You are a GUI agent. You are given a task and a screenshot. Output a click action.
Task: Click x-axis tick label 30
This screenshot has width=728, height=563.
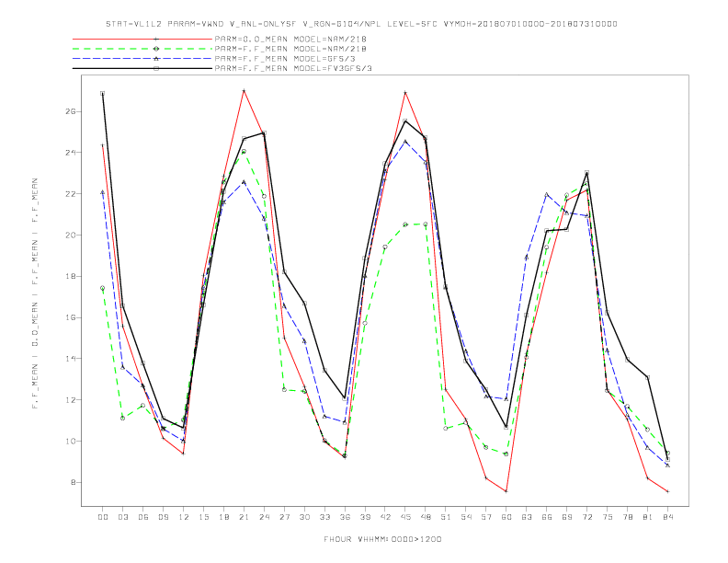(304, 517)
